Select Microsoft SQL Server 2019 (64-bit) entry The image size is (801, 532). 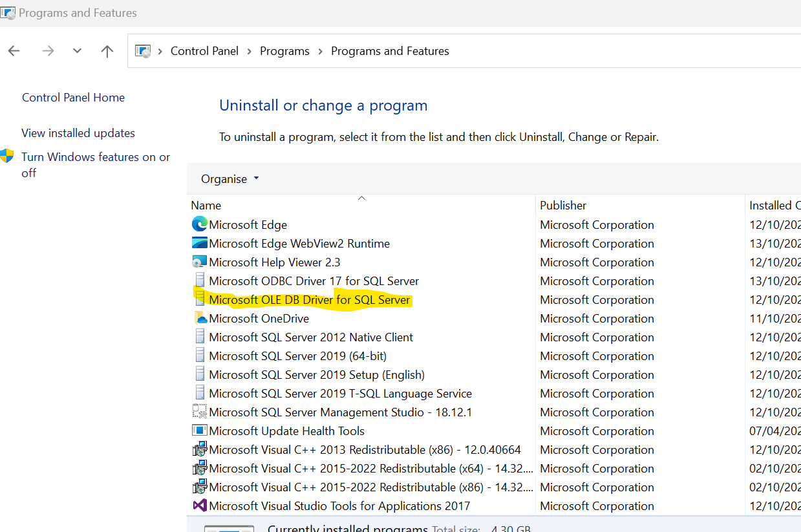tap(298, 356)
